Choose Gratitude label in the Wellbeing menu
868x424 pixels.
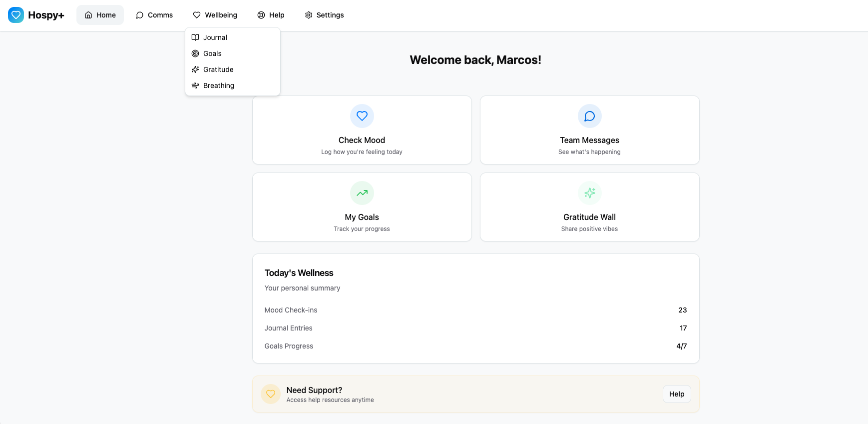(218, 69)
